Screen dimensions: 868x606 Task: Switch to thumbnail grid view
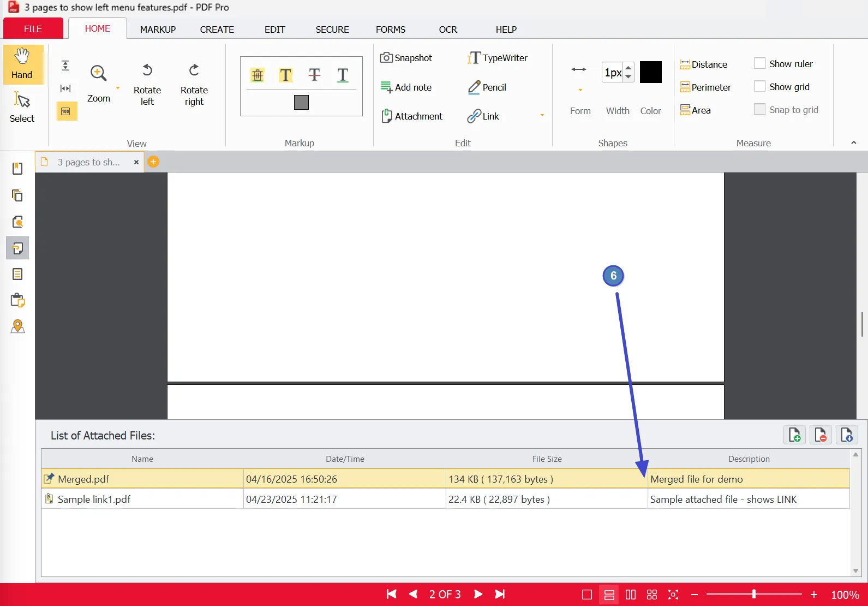coord(652,595)
